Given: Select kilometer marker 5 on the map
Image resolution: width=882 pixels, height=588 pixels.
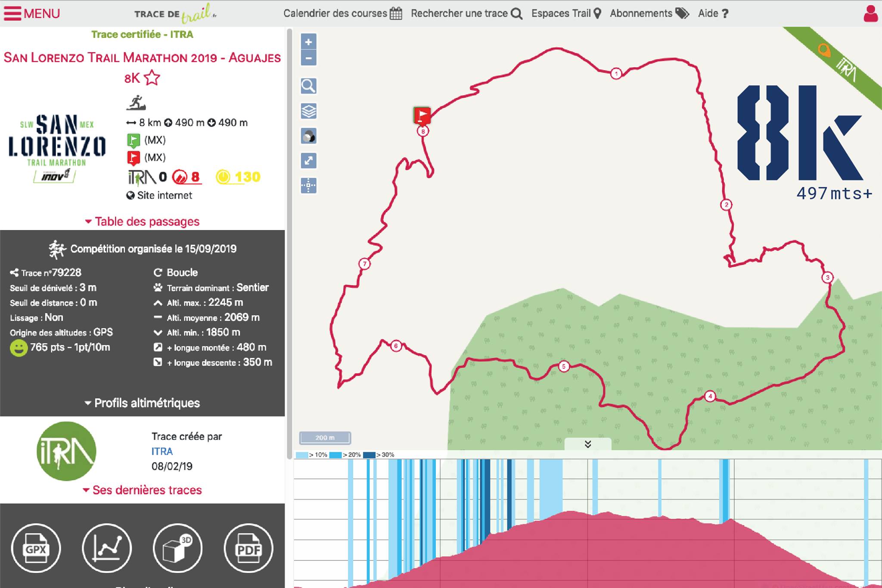Looking at the screenshot, I should coord(564,367).
